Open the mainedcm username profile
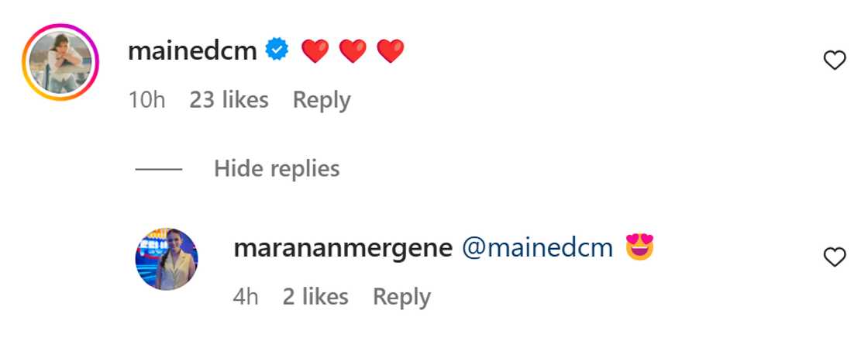Viewport: 868px width, 345px height. 192,51
